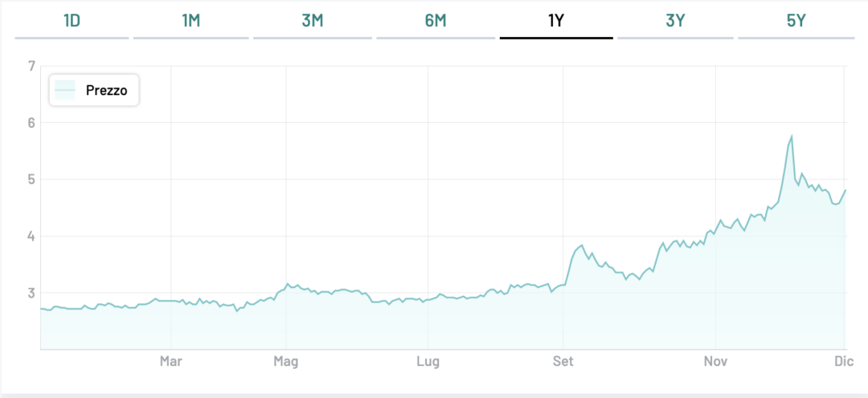The width and height of the screenshot is (868, 398).
Task: Click the 7 value on y-axis
Action: click(31, 66)
